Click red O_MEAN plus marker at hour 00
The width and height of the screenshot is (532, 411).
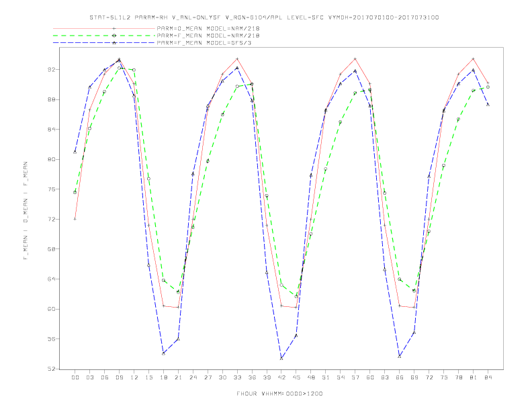(75, 219)
